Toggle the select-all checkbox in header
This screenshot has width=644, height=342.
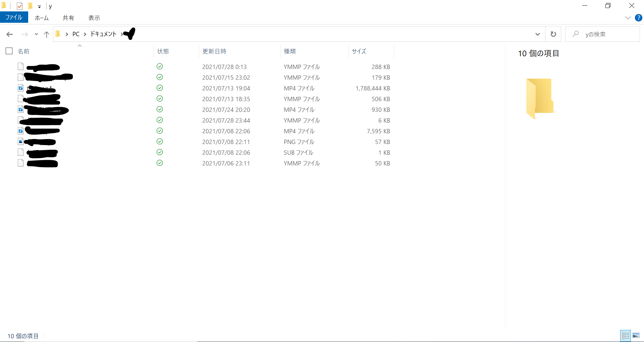[x=9, y=51]
